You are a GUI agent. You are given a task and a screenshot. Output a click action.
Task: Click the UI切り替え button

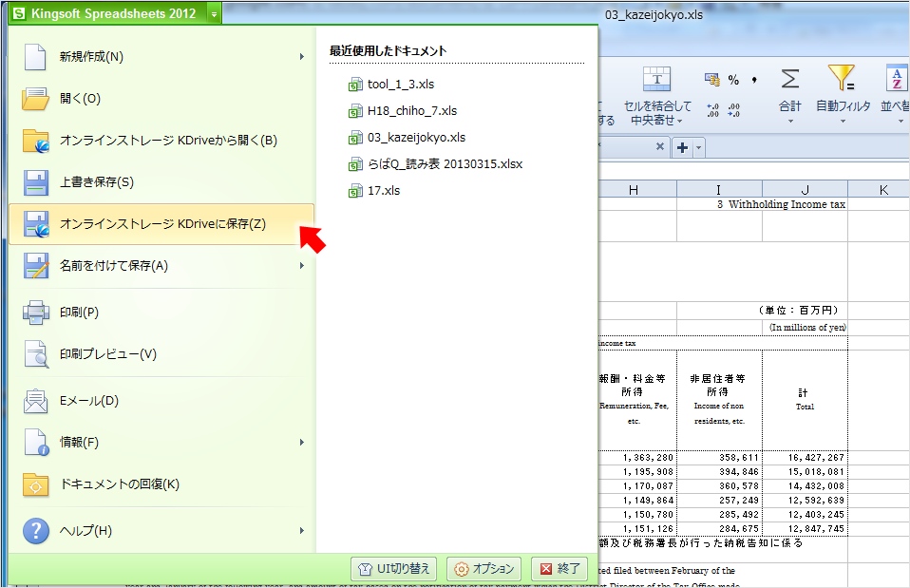(x=394, y=569)
